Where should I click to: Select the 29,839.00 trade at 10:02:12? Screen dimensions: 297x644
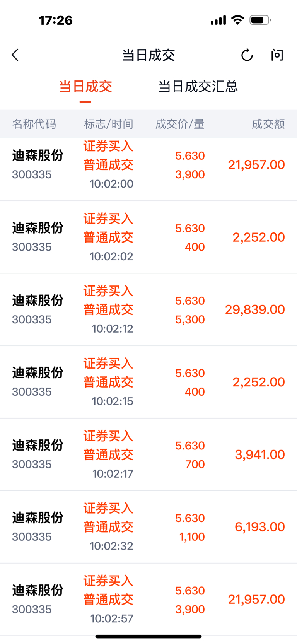tap(148, 309)
